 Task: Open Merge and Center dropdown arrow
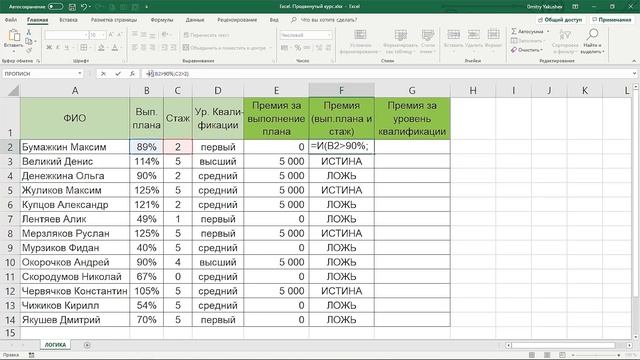270,48
